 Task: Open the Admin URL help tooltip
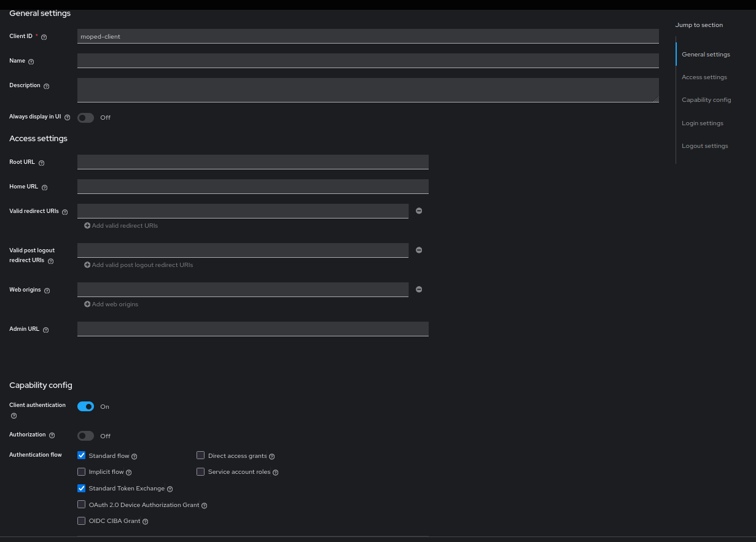click(45, 330)
